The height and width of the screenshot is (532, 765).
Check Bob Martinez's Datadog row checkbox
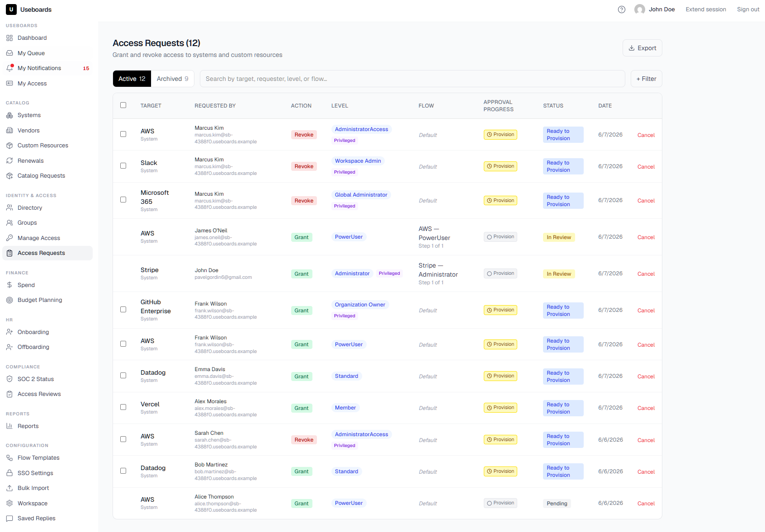pyautogui.click(x=123, y=471)
